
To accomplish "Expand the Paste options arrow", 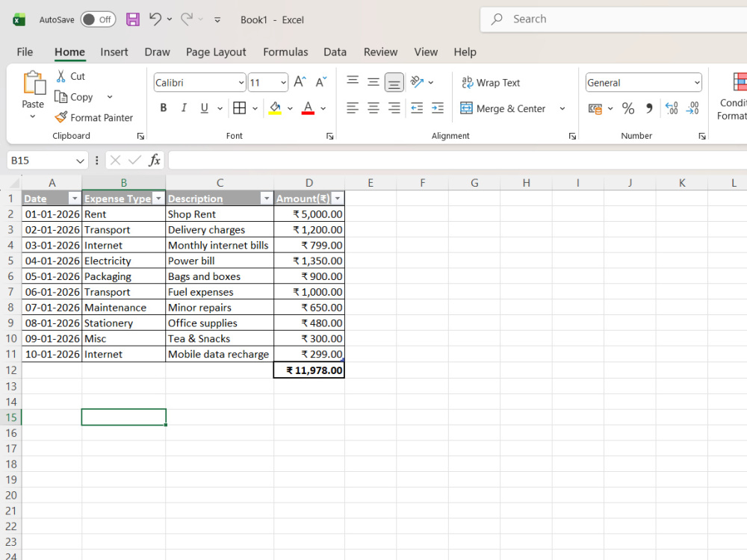I will [32, 116].
